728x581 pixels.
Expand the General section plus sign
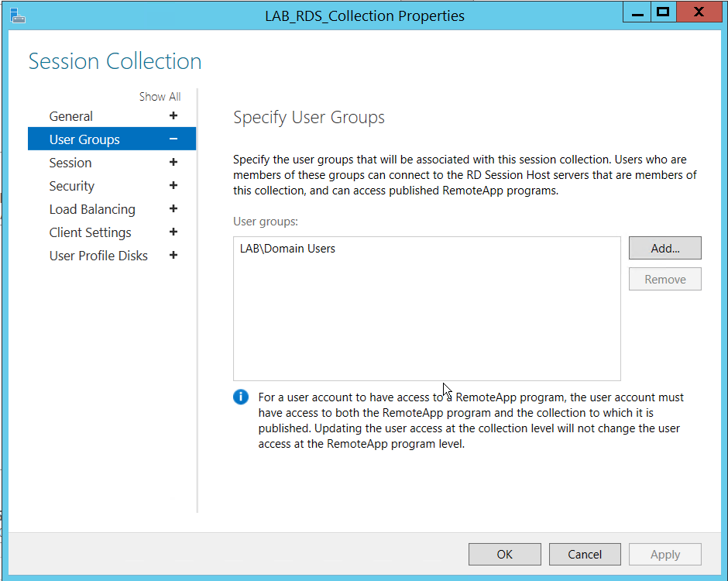pyautogui.click(x=173, y=116)
